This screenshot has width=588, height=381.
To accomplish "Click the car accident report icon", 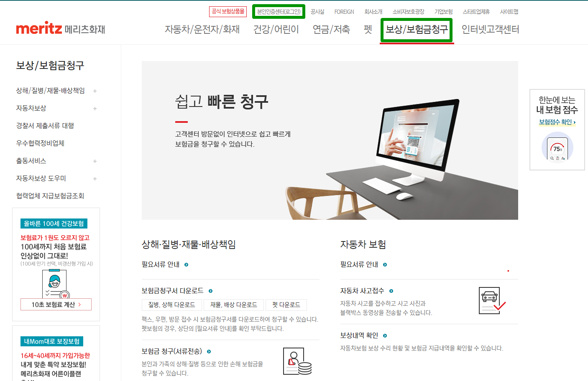I will click(492, 300).
